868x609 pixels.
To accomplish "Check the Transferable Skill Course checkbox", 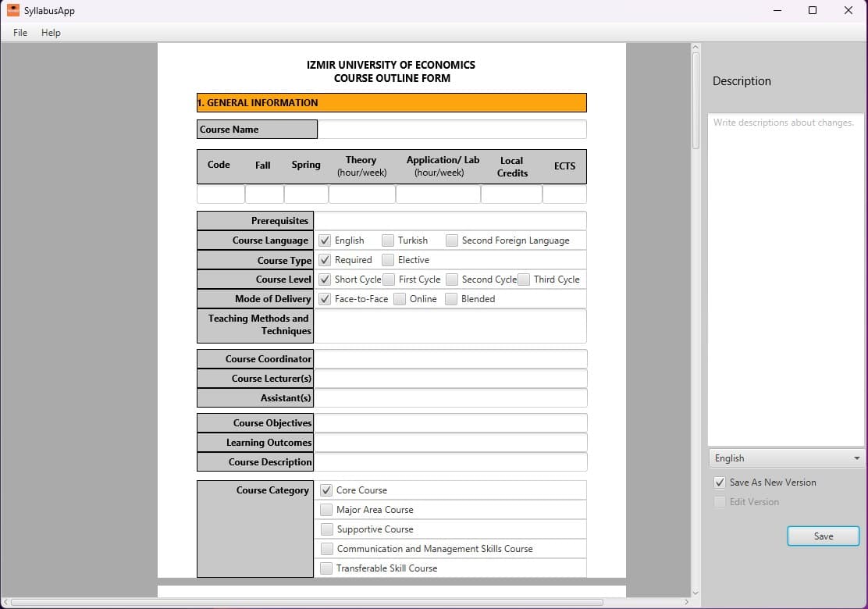I will [326, 568].
